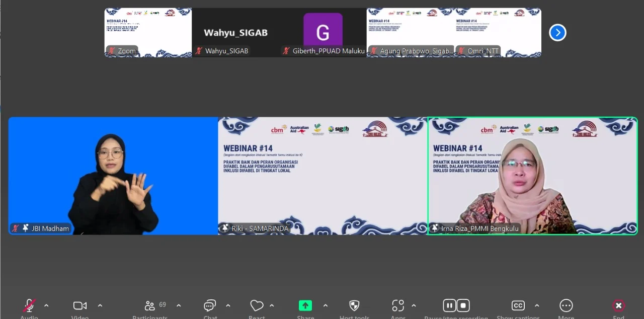Open the Participants panel

(x=150, y=305)
